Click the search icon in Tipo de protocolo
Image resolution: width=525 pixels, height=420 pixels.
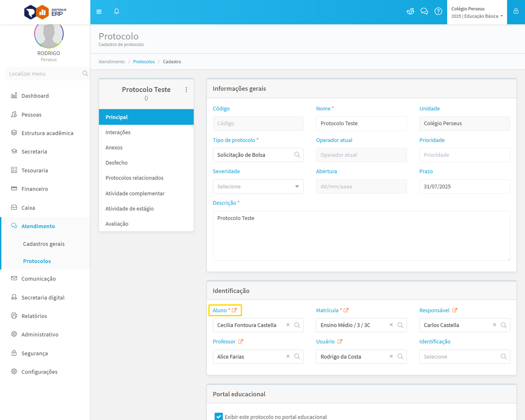point(297,155)
